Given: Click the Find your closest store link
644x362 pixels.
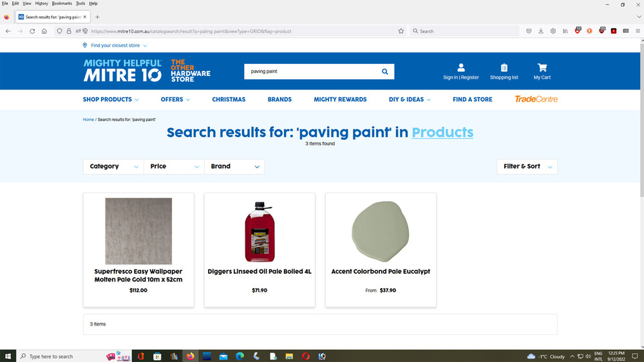Looking at the screenshot, I should 115,46.
